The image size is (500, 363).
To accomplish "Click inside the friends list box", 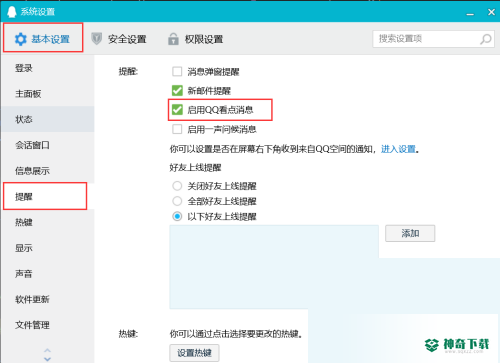I will coord(274,267).
